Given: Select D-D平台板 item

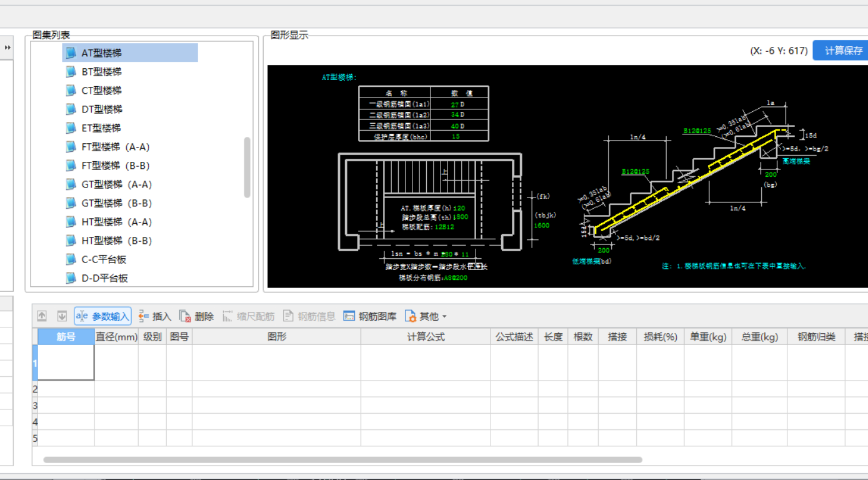Looking at the screenshot, I should tap(96, 278).
